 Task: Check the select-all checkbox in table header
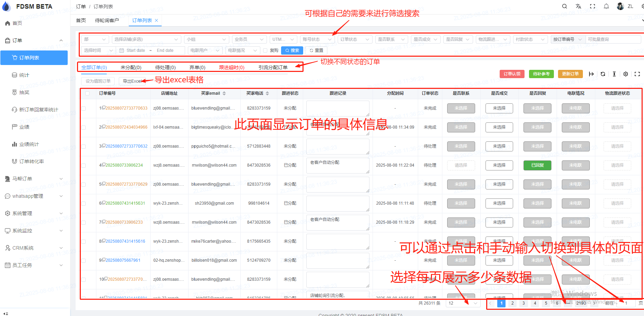[x=87, y=93]
